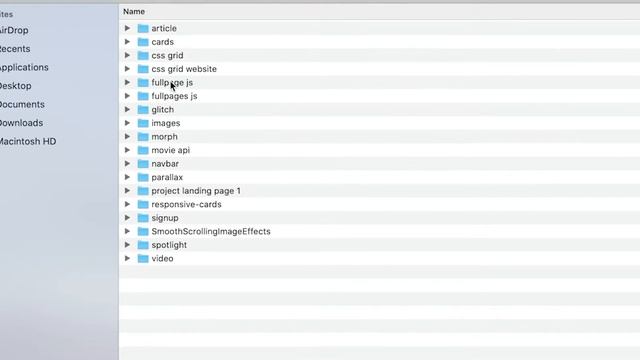The width and height of the screenshot is (640, 360).
Task: Select the SmoothScrollingImageEffects folder icon
Action: [x=143, y=231]
